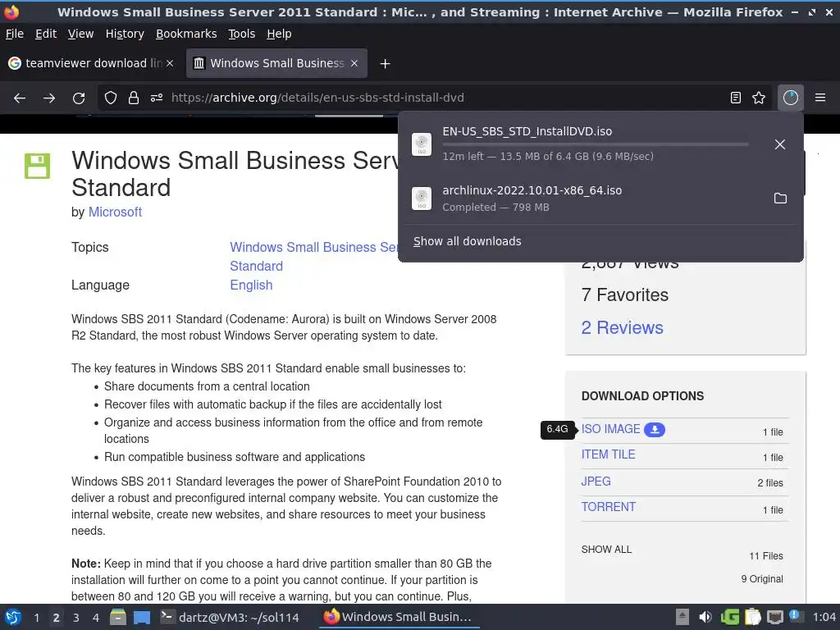The height and width of the screenshot is (630, 840).
Task: Open the 2 Reviews link
Action: tap(622, 328)
